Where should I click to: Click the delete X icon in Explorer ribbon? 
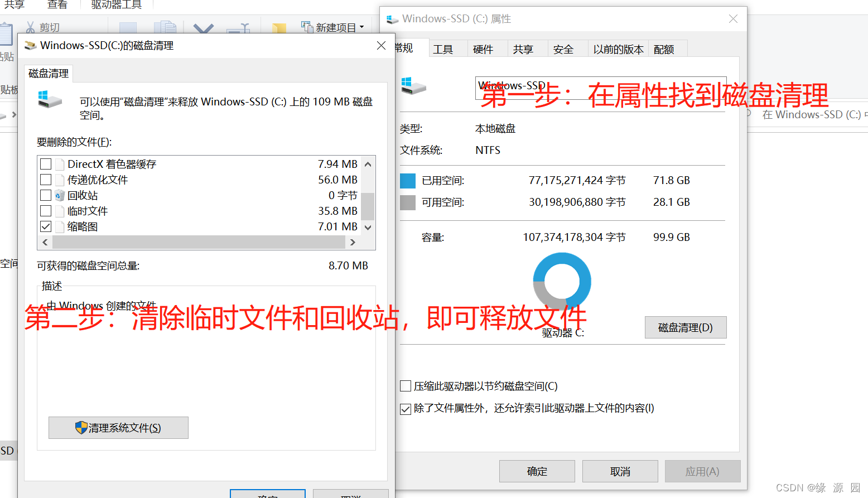204,28
